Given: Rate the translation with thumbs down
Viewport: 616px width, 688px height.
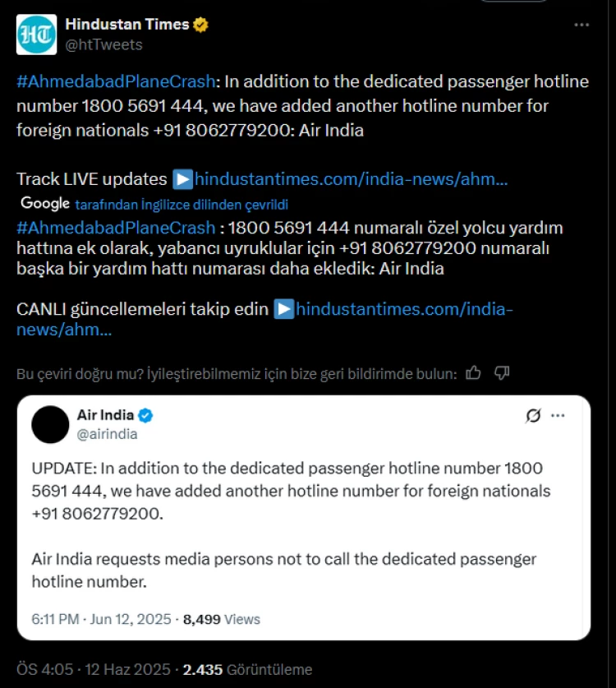Looking at the screenshot, I should 502,373.
